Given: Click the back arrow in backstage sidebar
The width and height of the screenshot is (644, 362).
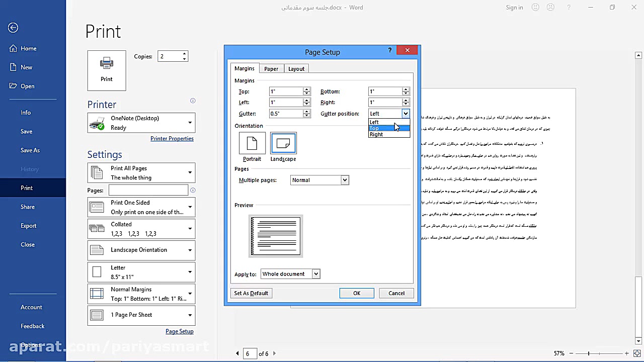Looking at the screenshot, I should (x=13, y=28).
